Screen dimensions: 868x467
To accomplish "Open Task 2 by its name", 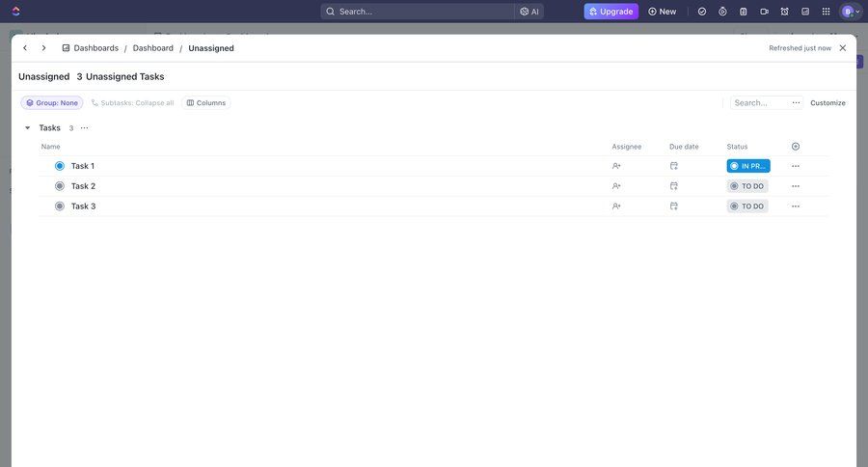I will pyautogui.click(x=83, y=186).
